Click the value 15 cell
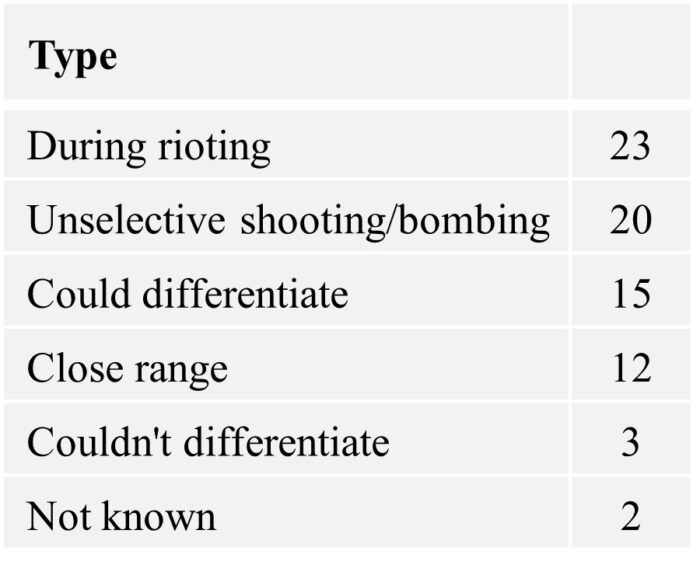This screenshot has width=700, height=565. pyautogui.click(x=631, y=294)
